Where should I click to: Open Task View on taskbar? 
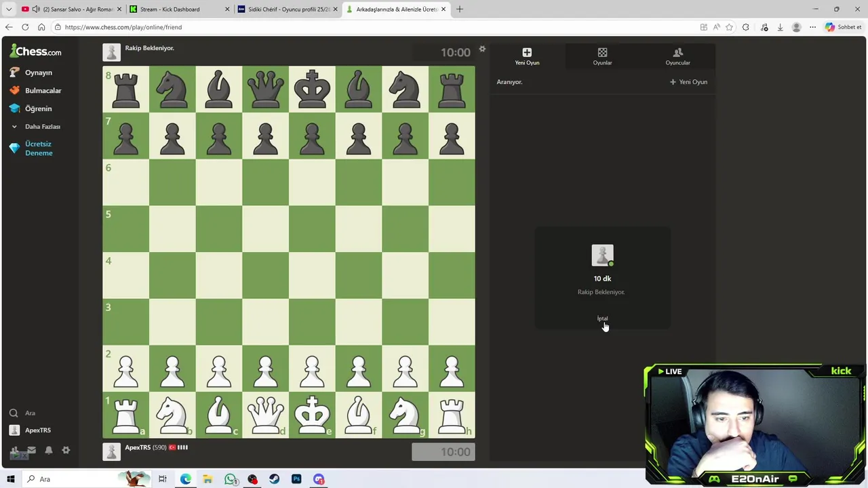click(163, 479)
